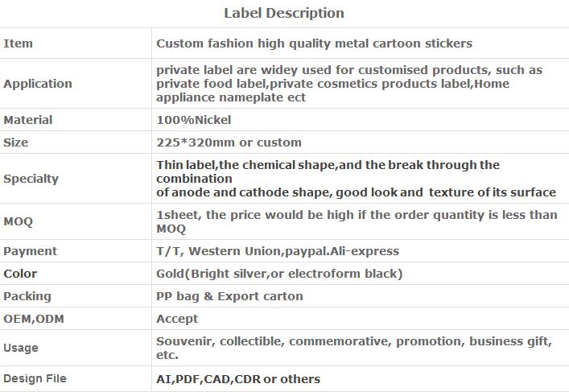The height and width of the screenshot is (392, 569).
Task: Click the Thin label specialty description
Action: click(x=356, y=179)
